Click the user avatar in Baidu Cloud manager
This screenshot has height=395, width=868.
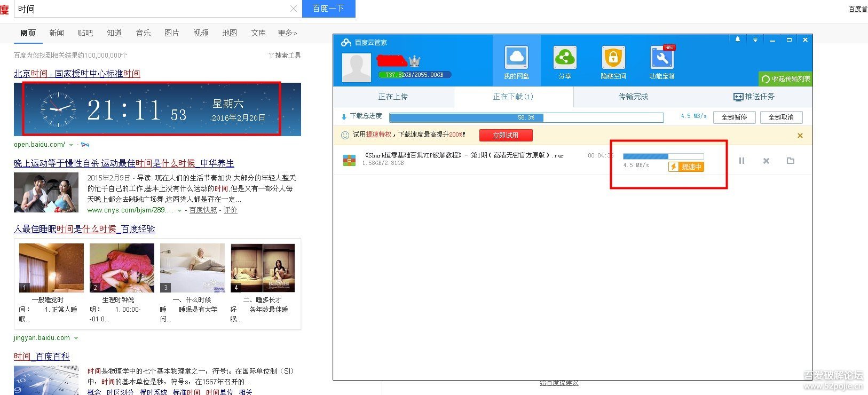(356, 68)
